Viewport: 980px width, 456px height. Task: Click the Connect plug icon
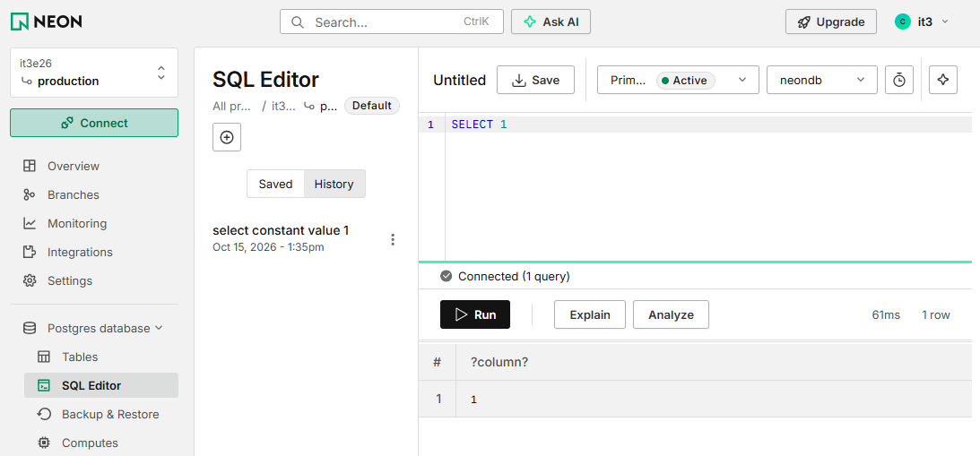click(x=67, y=123)
